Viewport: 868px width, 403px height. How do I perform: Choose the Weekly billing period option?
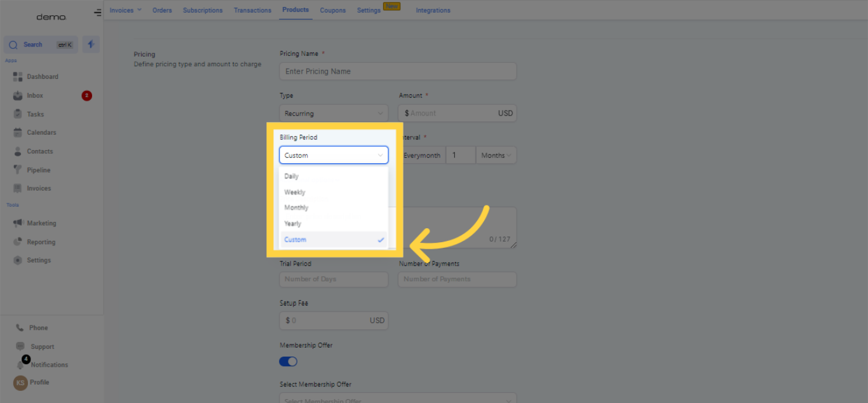point(295,192)
